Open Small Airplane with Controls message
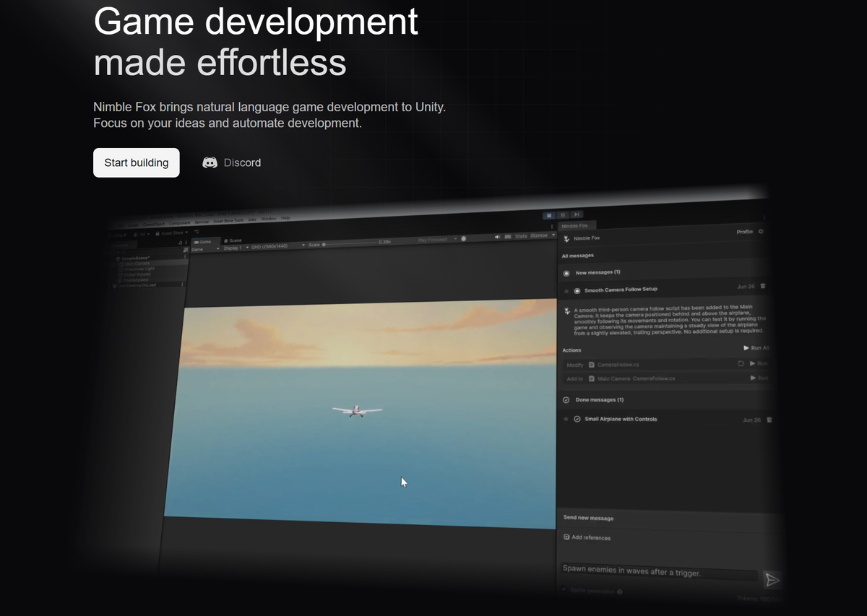Viewport: 867px width, 616px height. (621, 420)
